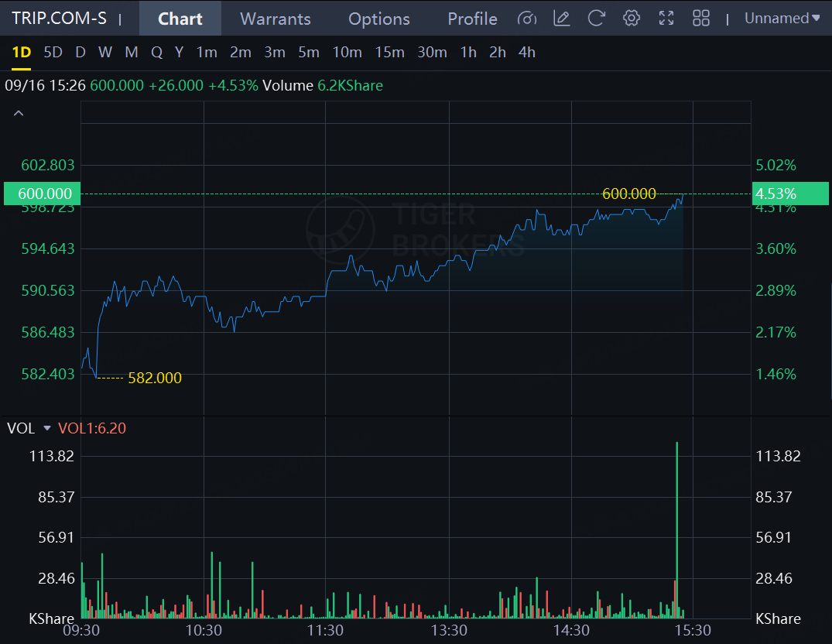Click the VOL1:6.20 indicator value
Viewport: 832px width, 644px height.
pos(92,428)
